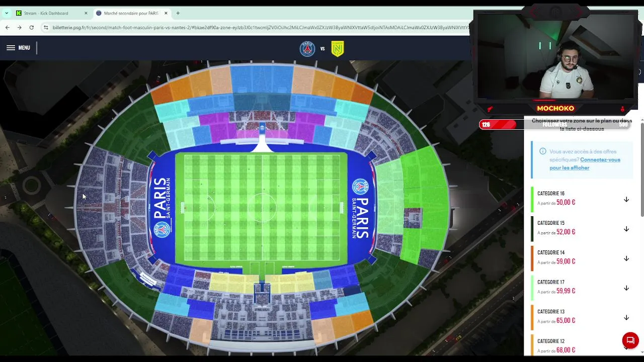Click the MOCHOKO streamer name banner
The height and width of the screenshot is (362, 644).
pos(555,108)
